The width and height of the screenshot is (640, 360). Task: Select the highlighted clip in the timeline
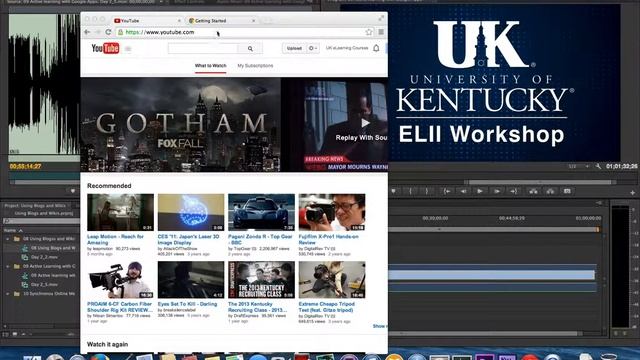click(491, 275)
